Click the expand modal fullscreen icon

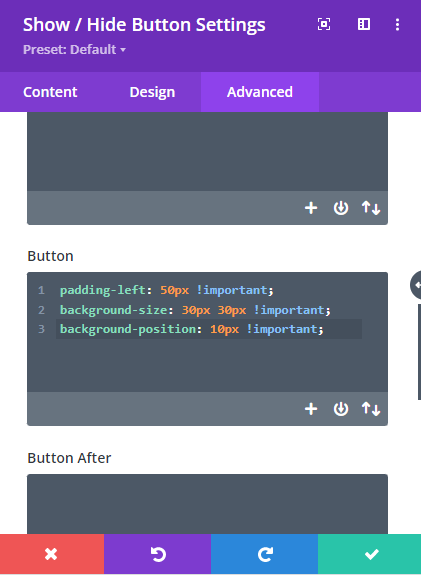click(x=324, y=25)
